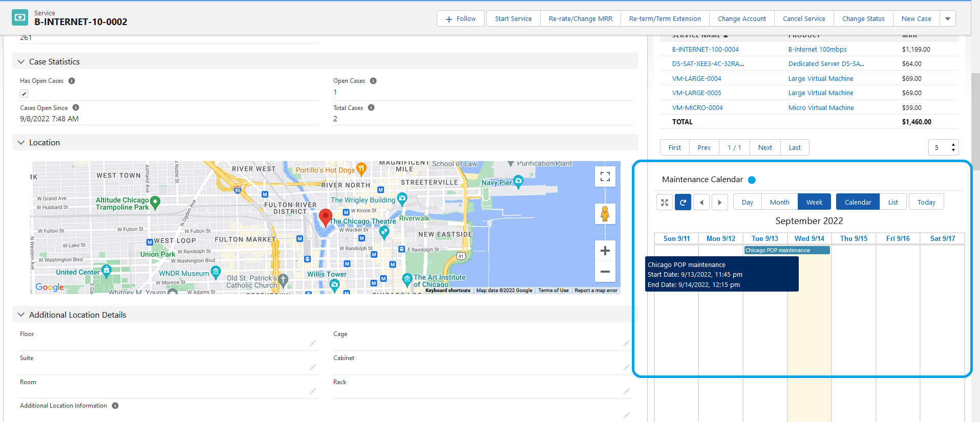Jump calendar to Today
Viewport: 980px width, 422px height.
(926, 202)
